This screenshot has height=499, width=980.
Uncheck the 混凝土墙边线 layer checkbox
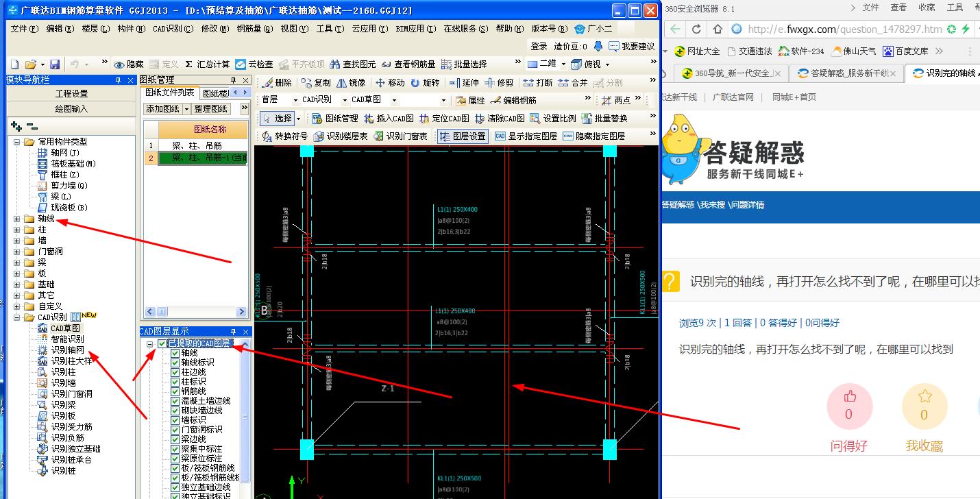tap(175, 401)
